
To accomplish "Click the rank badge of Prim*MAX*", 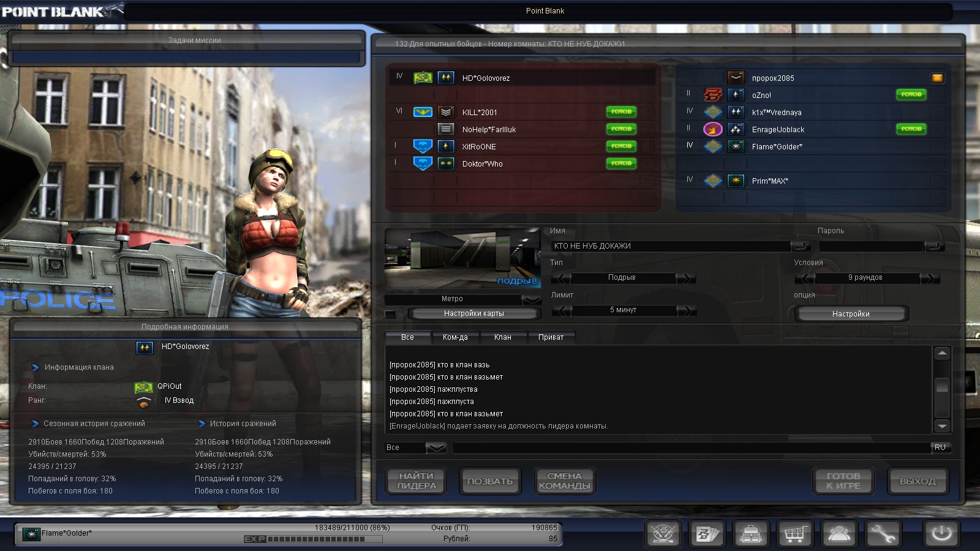I will tap(736, 181).
